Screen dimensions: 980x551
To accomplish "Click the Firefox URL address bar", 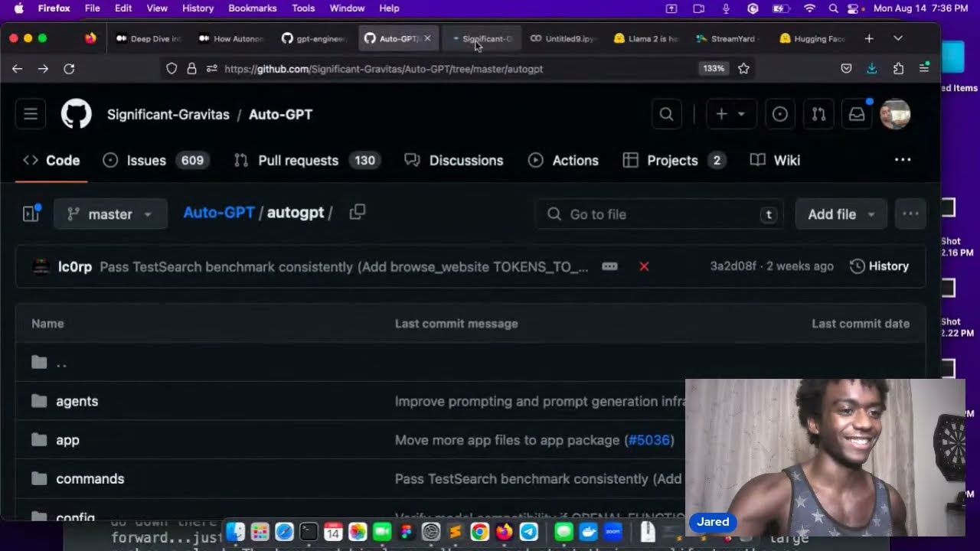I will tap(459, 68).
